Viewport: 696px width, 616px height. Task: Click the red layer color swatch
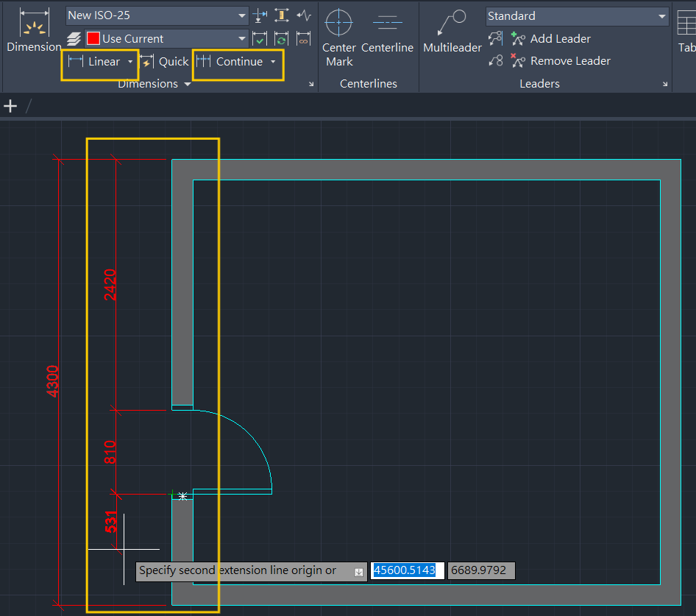(93, 39)
